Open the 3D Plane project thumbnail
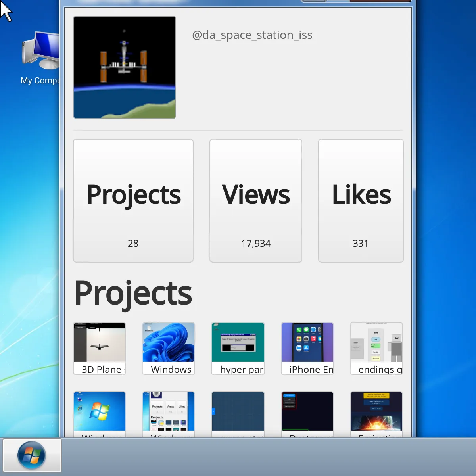Screen dimensions: 476x476 (100, 349)
